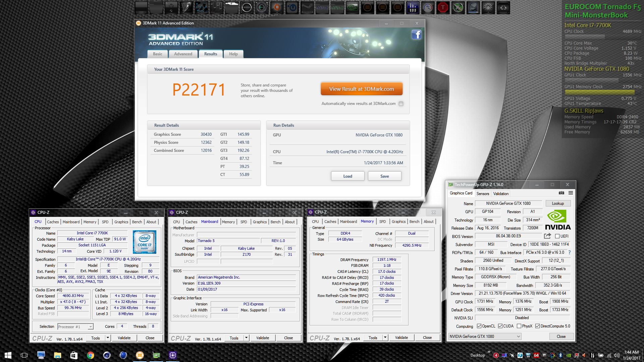
Task: Open the Sensors tab in GPU-Z
Action: pyautogui.click(x=483, y=194)
